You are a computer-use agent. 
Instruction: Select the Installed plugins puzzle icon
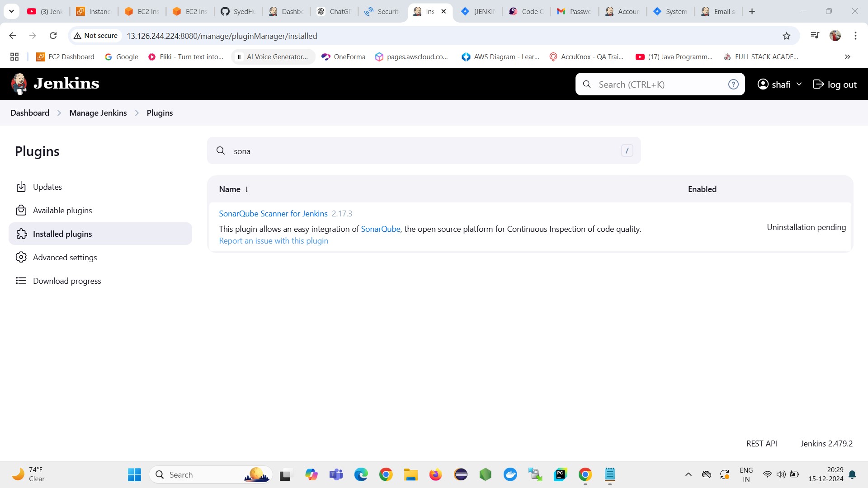pyautogui.click(x=21, y=234)
